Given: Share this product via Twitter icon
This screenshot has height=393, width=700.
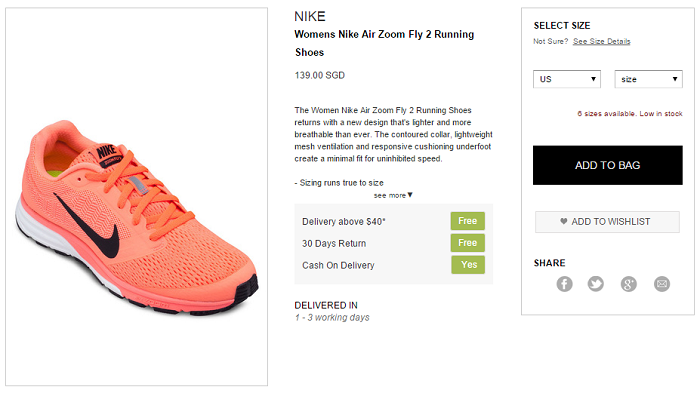Looking at the screenshot, I should click(x=596, y=284).
